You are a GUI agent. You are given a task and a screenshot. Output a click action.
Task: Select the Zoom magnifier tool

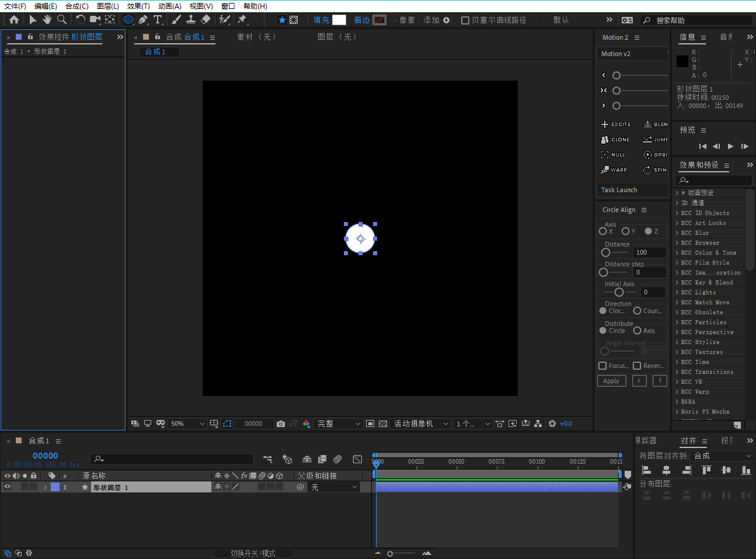point(61,20)
